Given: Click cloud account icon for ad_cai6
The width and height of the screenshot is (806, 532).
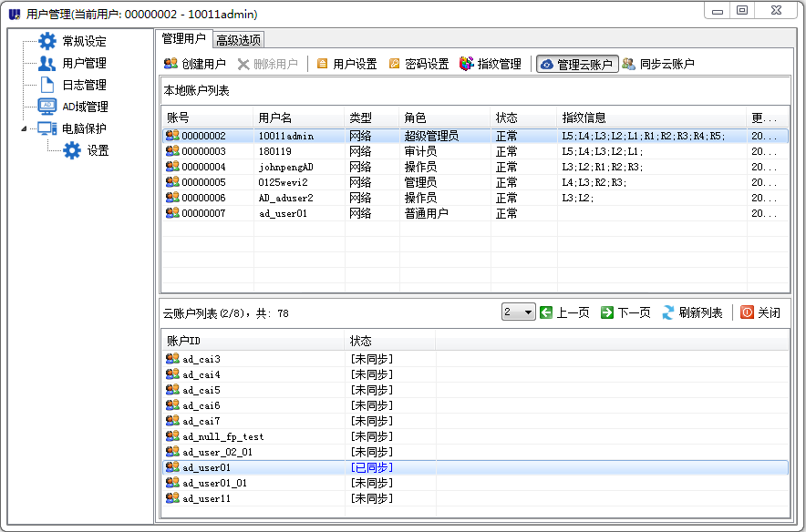Looking at the screenshot, I should (172, 404).
